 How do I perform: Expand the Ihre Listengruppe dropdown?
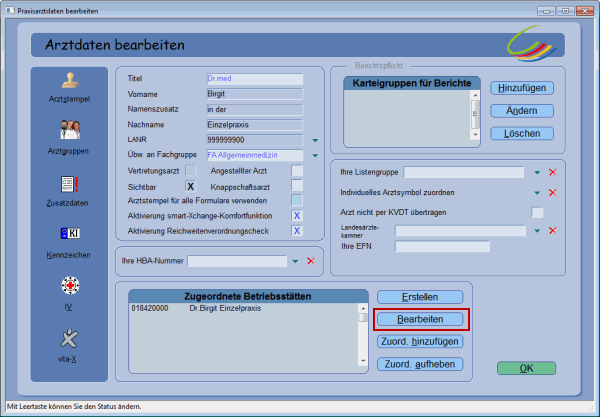(x=537, y=173)
